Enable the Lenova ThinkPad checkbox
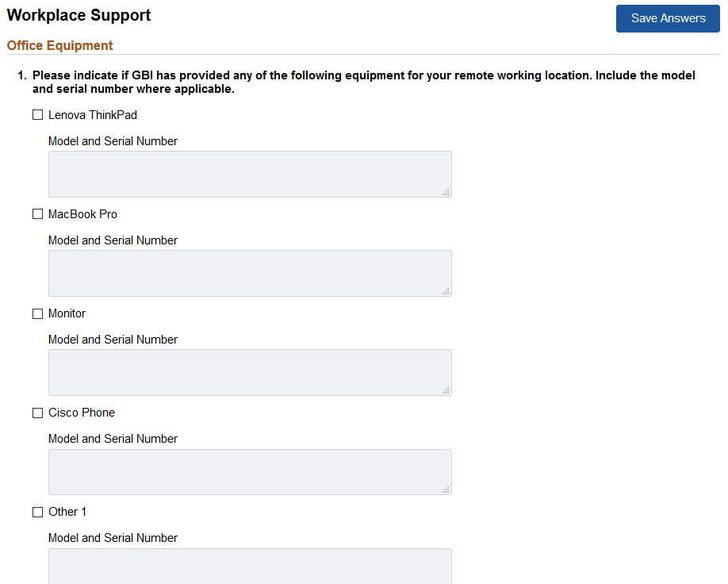 37,114
